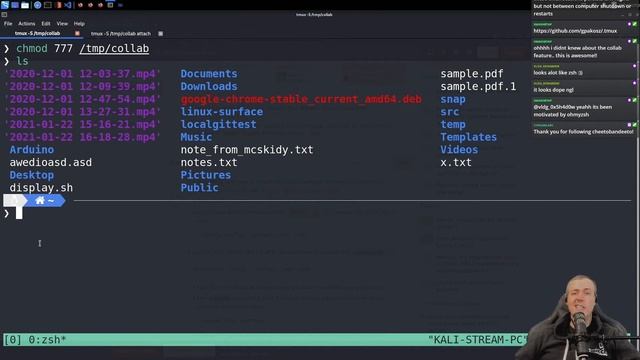Click tmux status '[0] 0:zsh*' window entry
Screen dimensions: 640x360
(x=35, y=340)
